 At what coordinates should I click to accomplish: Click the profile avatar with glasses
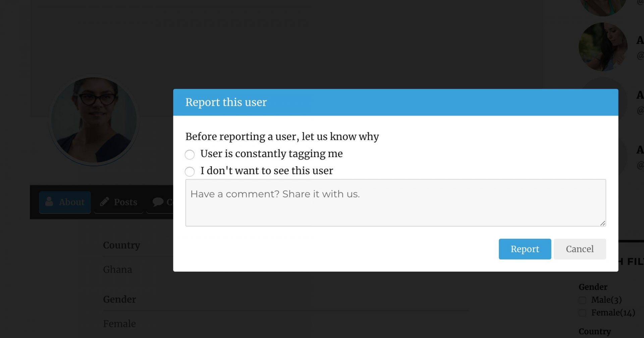94,120
